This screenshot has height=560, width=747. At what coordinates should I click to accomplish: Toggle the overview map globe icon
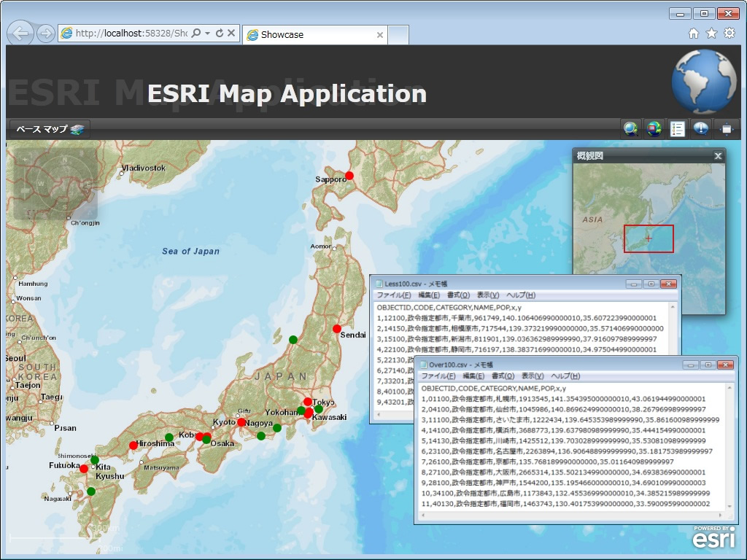click(654, 129)
